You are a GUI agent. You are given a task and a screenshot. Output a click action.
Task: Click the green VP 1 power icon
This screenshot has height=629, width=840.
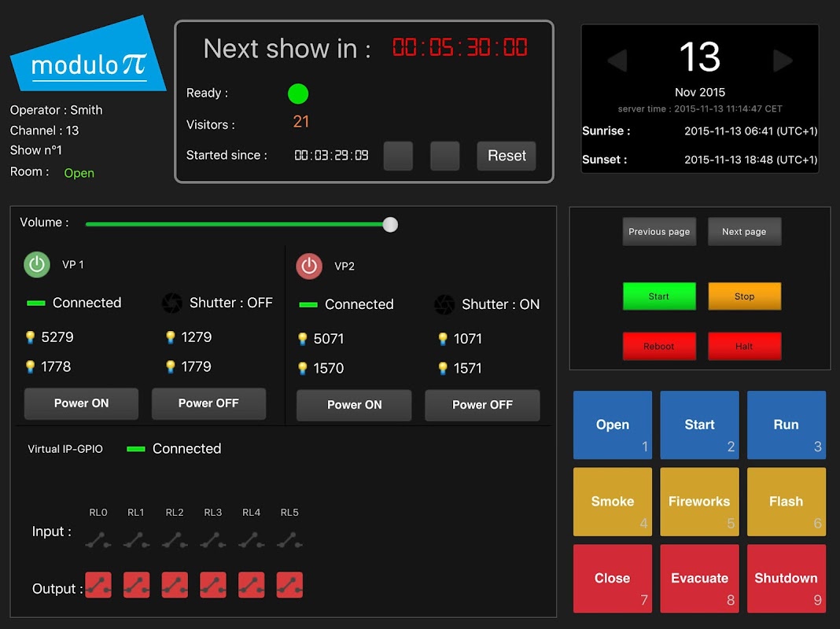coord(37,264)
